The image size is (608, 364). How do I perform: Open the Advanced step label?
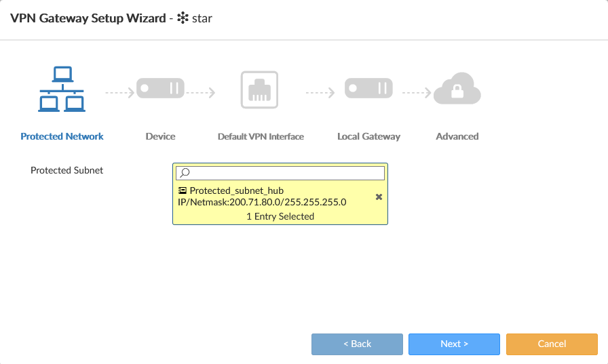pyautogui.click(x=457, y=136)
